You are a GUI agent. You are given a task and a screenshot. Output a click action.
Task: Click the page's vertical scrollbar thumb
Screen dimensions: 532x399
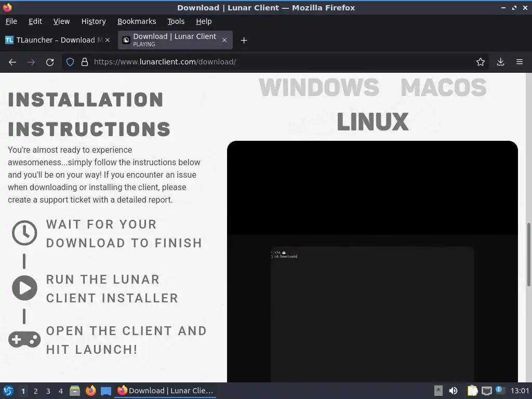[528, 255]
